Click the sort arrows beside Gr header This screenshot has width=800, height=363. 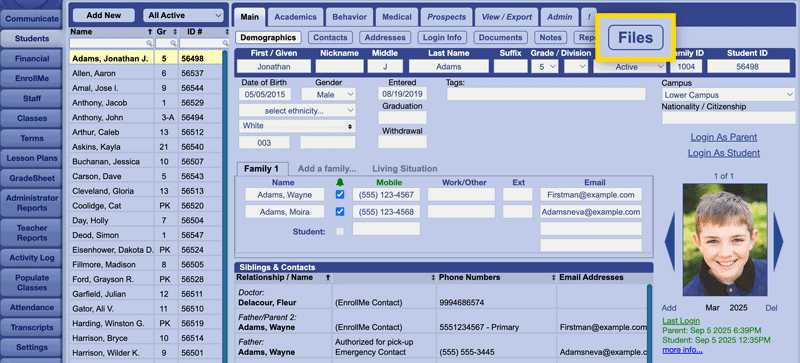tap(175, 32)
